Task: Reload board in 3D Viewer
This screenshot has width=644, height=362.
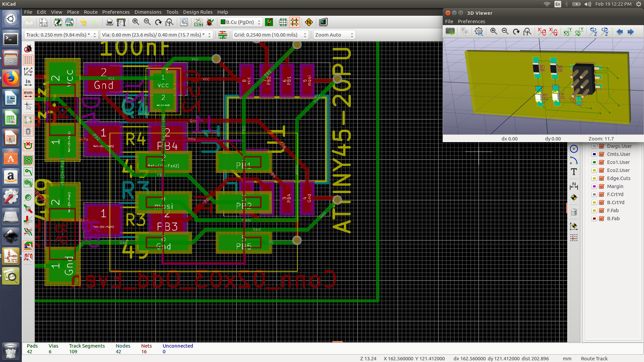Action: (450, 32)
